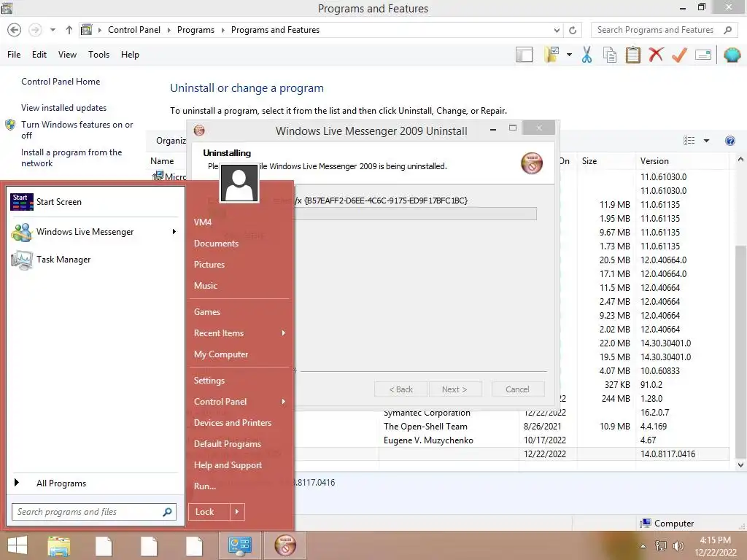Open shutdown options arrow beside Lock
Image resolution: width=747 pixels, height=560 pixels.
[237, 512]
